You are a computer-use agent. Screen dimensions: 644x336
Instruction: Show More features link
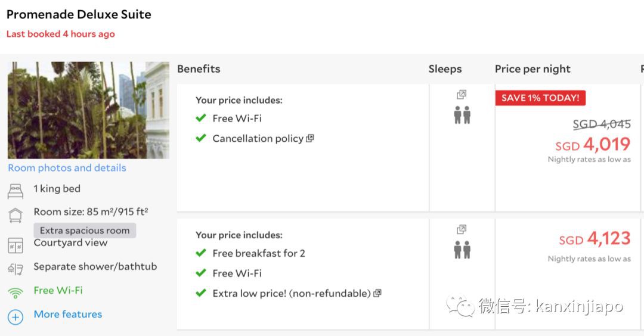pyautogui.click(x=68, y=315)
